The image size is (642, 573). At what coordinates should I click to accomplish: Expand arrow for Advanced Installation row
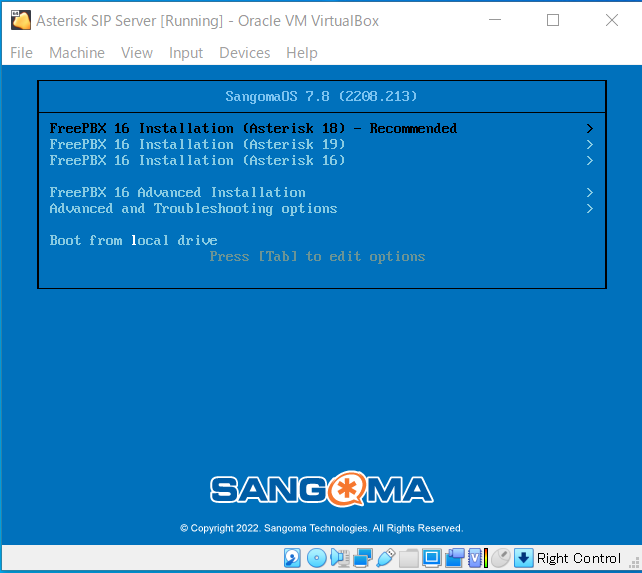click(590, 193)
